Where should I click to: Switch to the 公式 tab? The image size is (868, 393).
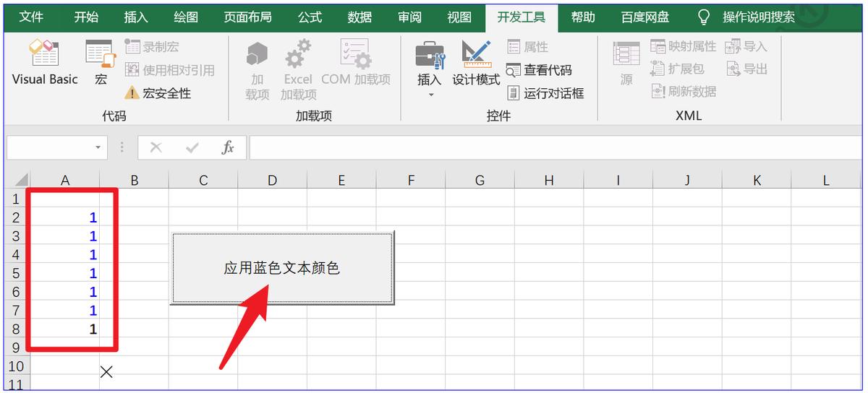(310, 17)
